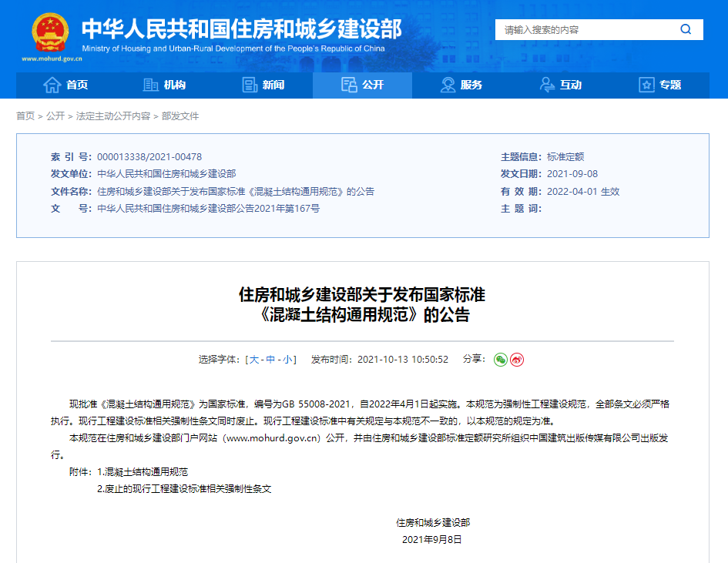Open the 专题 special topics tab
The image size is (728, 563).
659,85
